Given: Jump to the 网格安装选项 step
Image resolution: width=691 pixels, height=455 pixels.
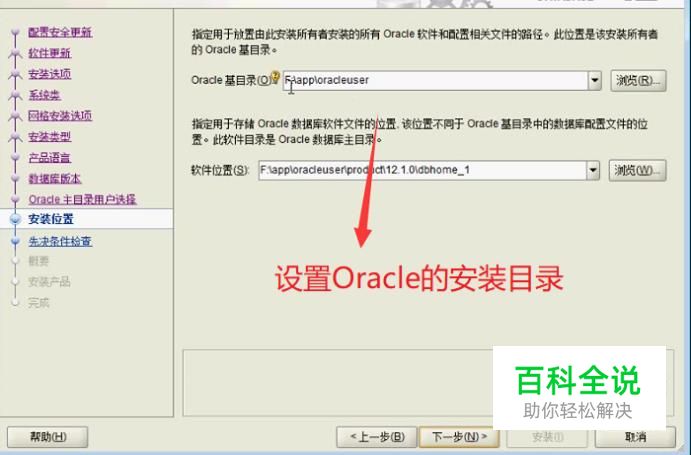Looking at the screenshot, I should pos(60,116).
